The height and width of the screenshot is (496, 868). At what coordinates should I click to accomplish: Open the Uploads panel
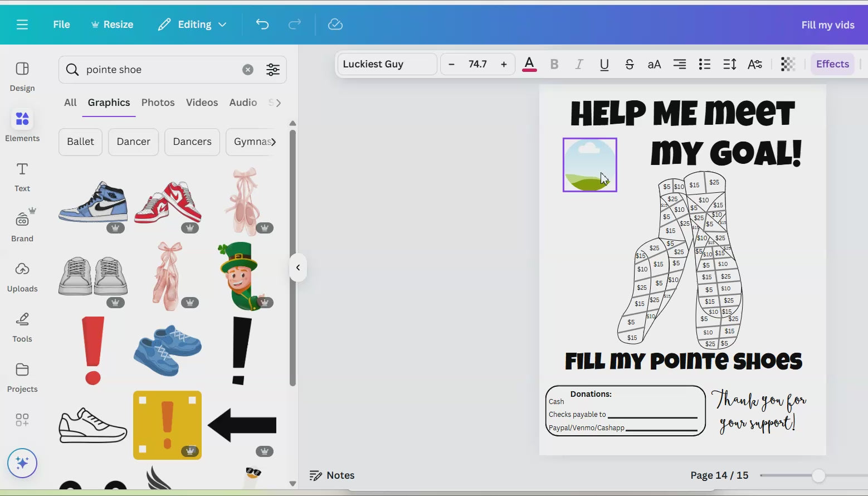tap(22, 277)
